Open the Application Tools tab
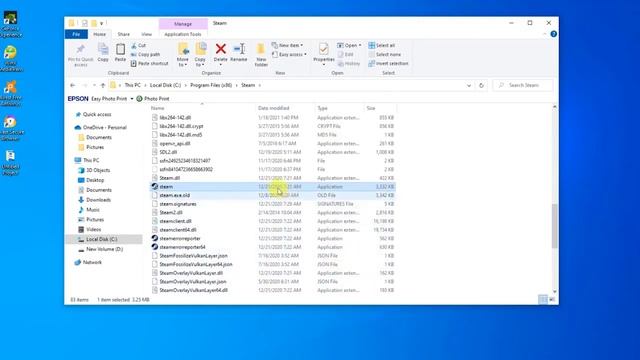 183,34
